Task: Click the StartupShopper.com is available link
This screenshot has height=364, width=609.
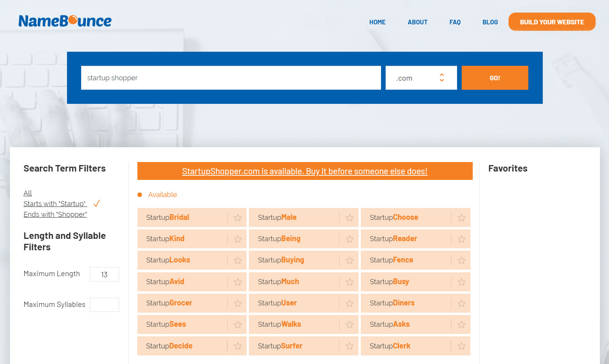Action: point(304,171)
